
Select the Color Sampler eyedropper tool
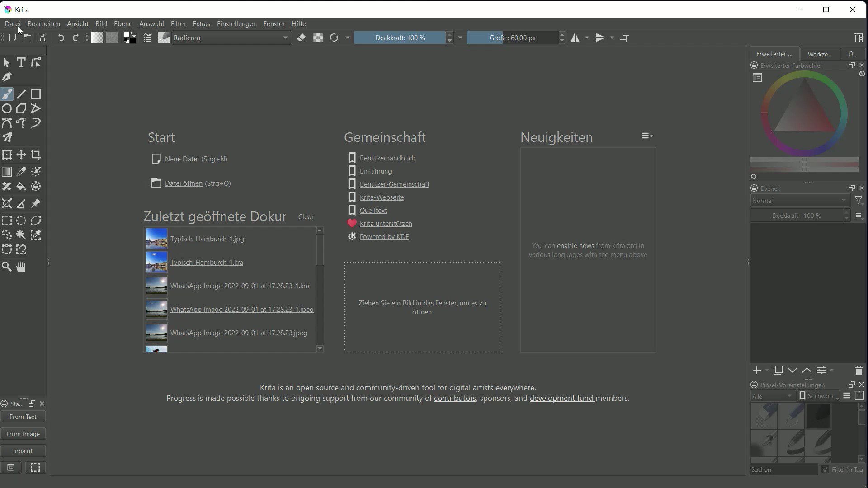[x=21, y=172]
